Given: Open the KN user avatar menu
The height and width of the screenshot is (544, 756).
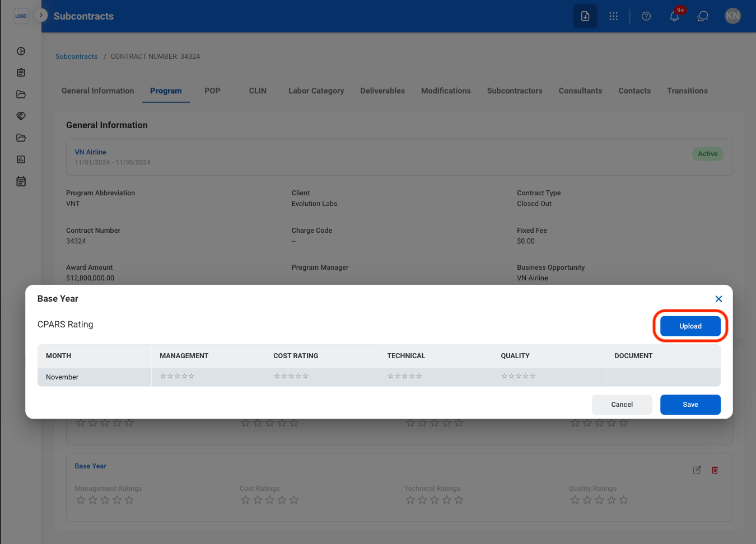Looking at the screenshot, I should pyautogui.click(x=732, y=16).
